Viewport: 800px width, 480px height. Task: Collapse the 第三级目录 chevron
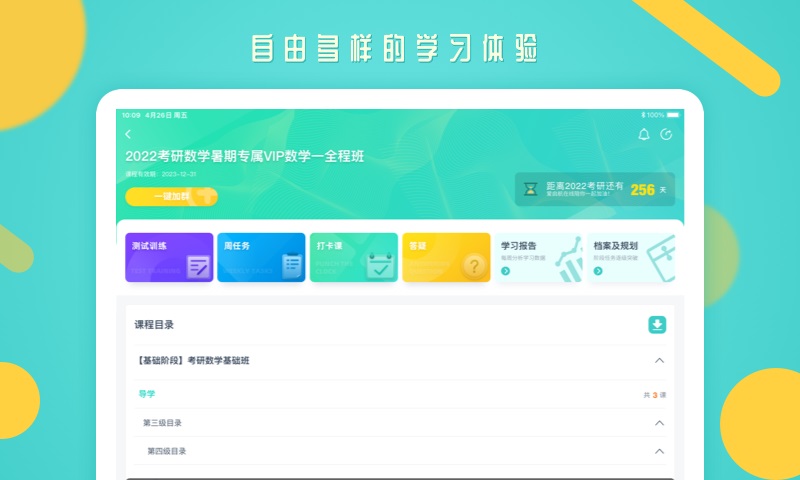659,423
